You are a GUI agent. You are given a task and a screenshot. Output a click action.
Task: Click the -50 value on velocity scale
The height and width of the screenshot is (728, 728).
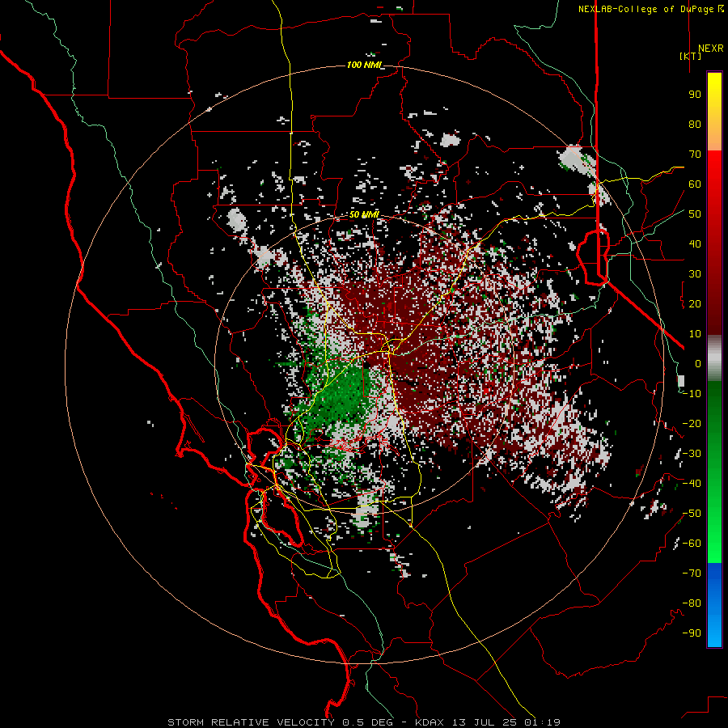692,514
